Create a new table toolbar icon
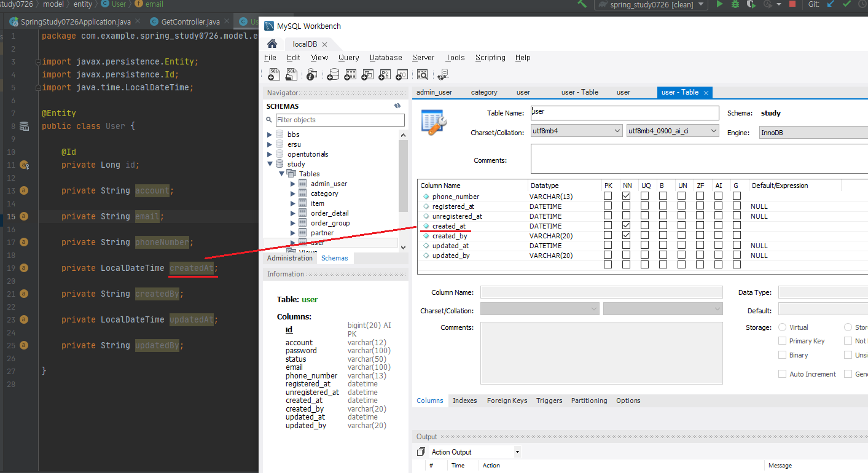 click(350, 74)
